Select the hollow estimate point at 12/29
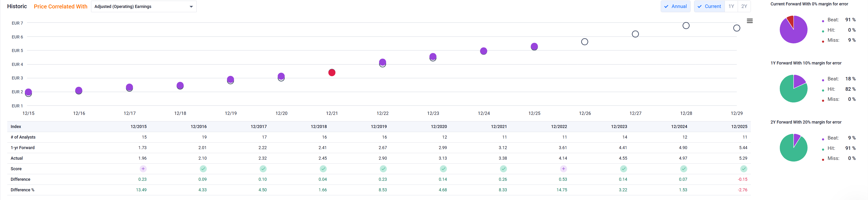Viewport: 868px width, 200px height. click(x=737, y=28)
